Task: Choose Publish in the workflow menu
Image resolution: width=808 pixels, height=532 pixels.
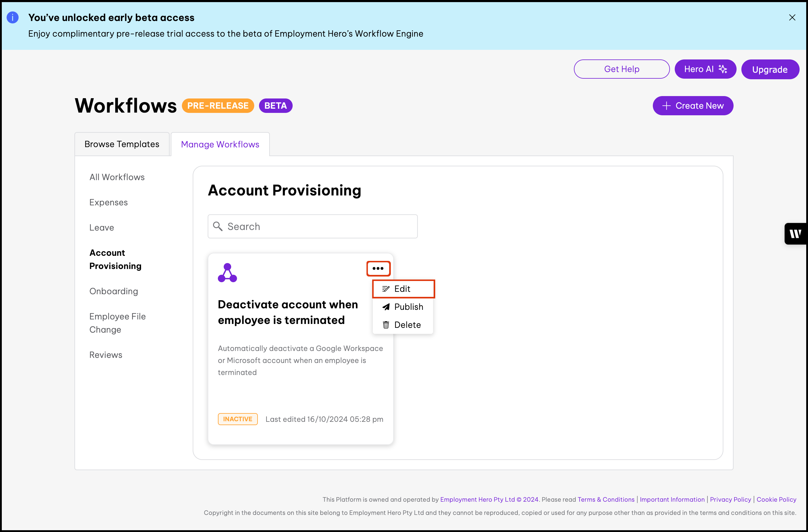Action: (x=402, y=307)
